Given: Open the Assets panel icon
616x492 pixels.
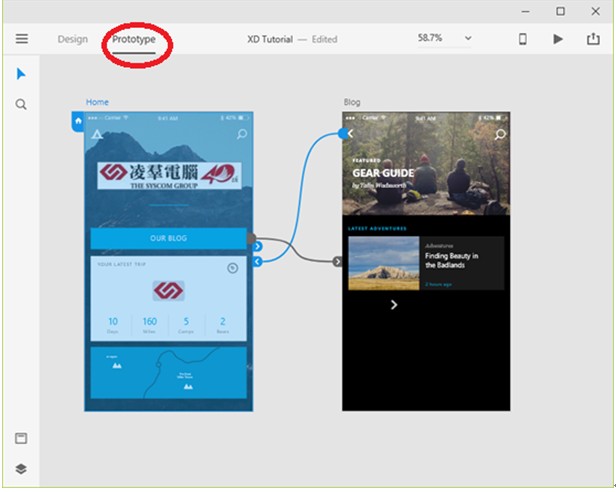Looking at the screenshot, I should 21,438.
